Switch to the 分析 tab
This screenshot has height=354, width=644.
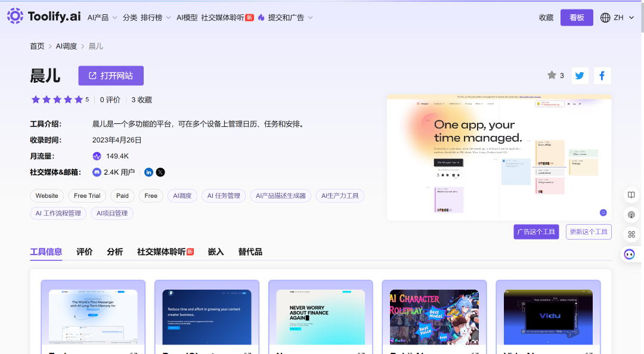[115, 251]
